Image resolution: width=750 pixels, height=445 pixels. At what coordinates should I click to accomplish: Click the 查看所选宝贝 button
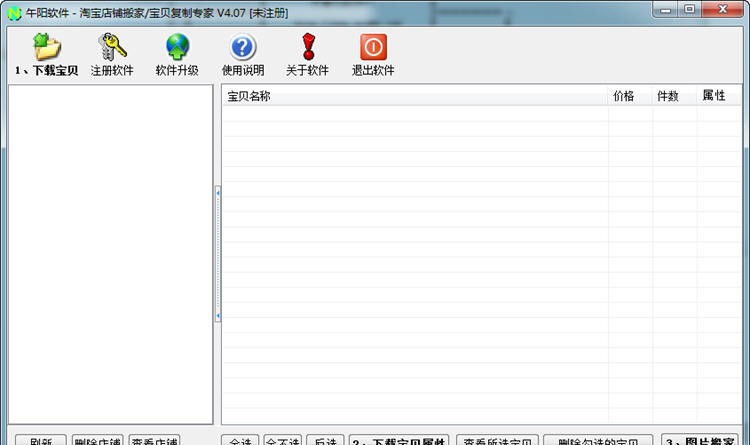[x=497, y=440]
